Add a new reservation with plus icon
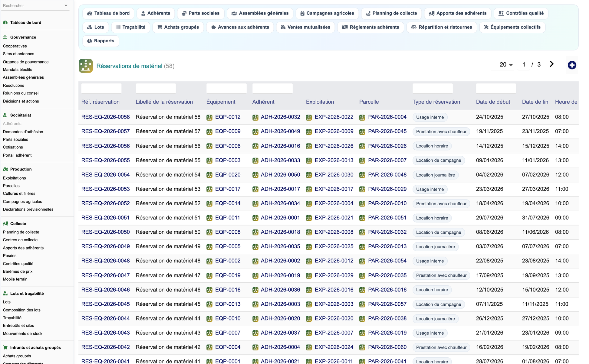Viewport: 589px width, 364px height. [x=572, y=65]
